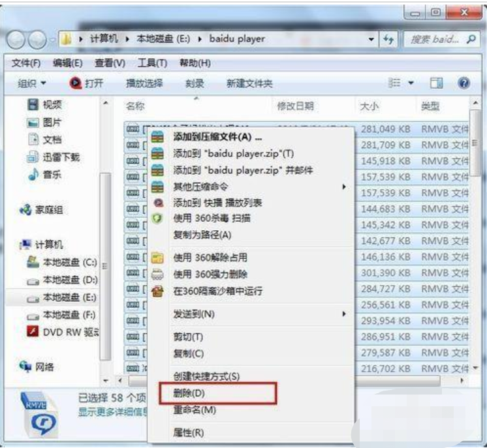Click the file row sized 301,390 KB
This screenshot has width=487, height=448.
click(296, 273)
